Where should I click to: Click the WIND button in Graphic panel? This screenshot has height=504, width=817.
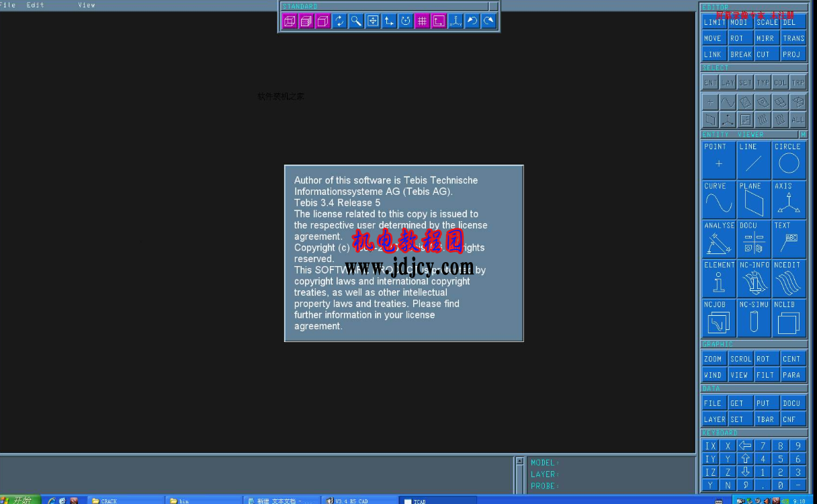(715, 375)
